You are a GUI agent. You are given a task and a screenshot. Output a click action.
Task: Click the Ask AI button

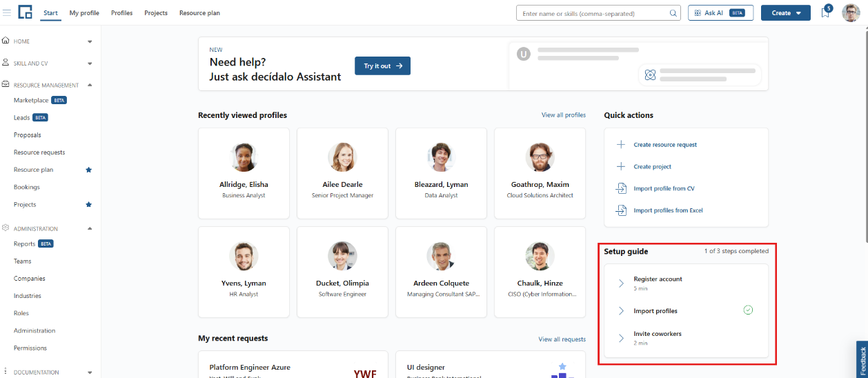click(x=720, y=13)
